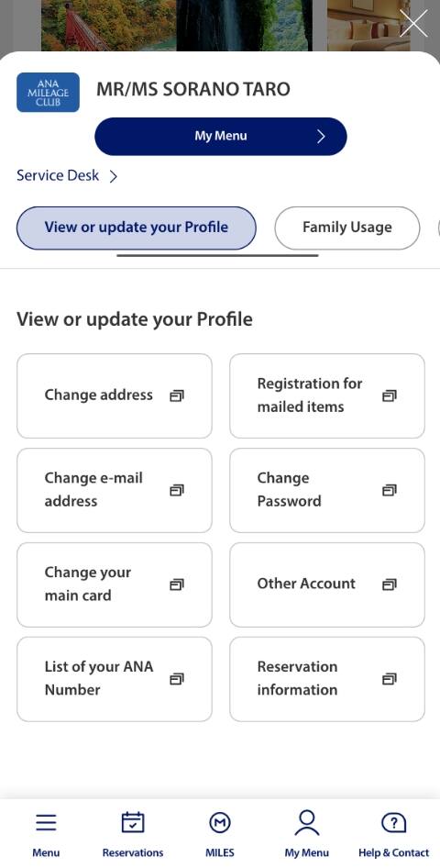440x868 pixels.
Task: Open List of your ANA Number
Action: point(115,679)
